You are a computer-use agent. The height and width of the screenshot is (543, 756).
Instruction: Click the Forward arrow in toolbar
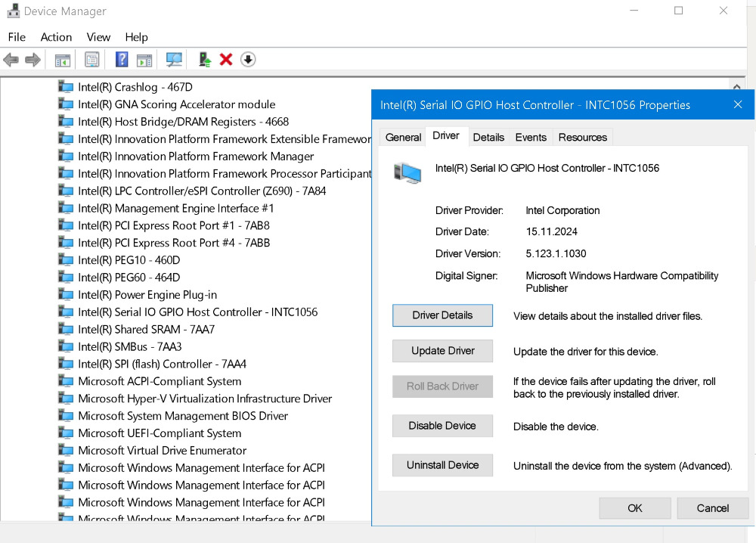tap(33, 60)
